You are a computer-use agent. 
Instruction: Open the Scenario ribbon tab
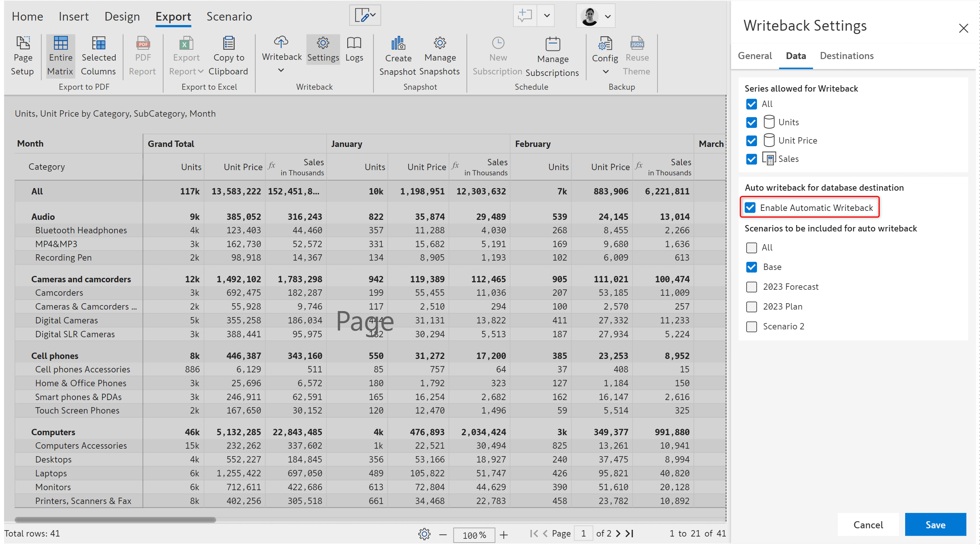click(x=229, y=16)
